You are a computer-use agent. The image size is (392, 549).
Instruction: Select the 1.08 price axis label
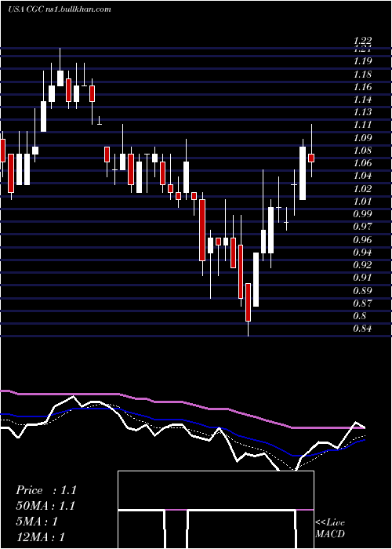362,151
